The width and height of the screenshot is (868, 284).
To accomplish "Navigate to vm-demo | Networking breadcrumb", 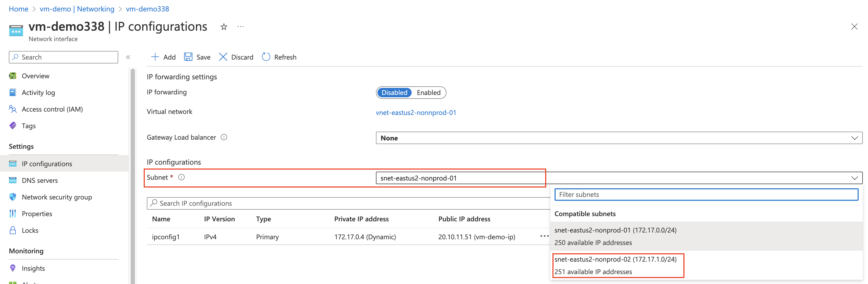I will coord(77,9).
